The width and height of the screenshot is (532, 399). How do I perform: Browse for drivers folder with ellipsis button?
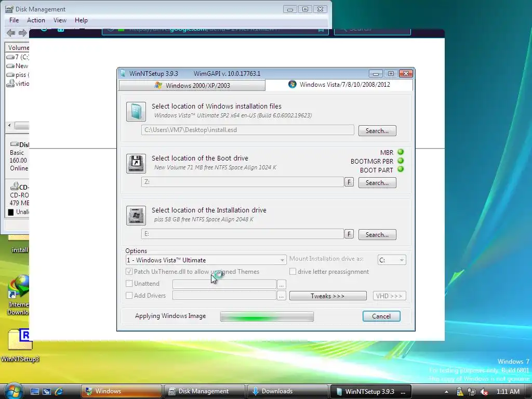click(x=281, y=296)
